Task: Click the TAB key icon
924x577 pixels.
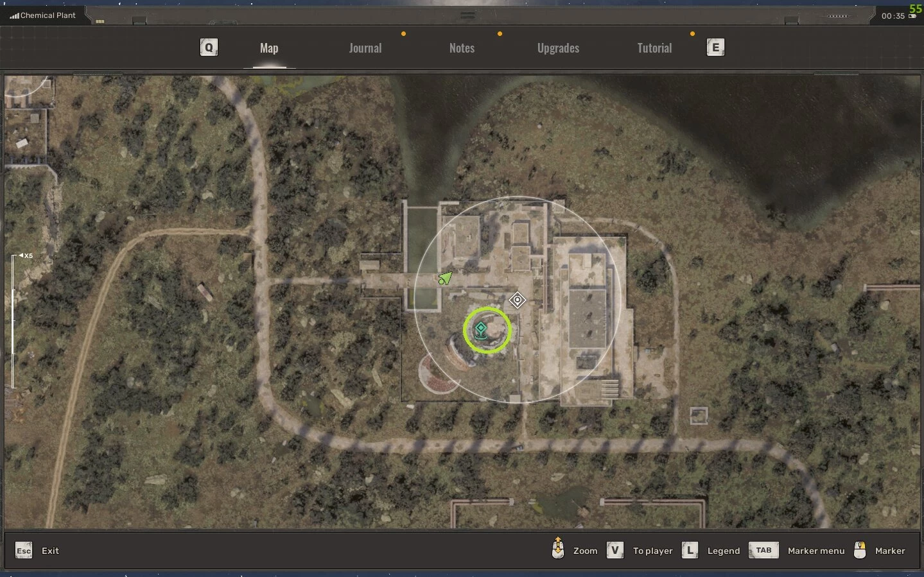Action: (763, 551)
